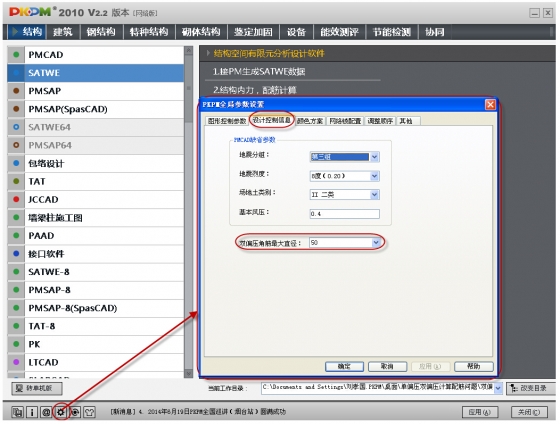Select the LTCAD module row
The image size is (560, 424).
pyautogui.click(x=96, y=363)
